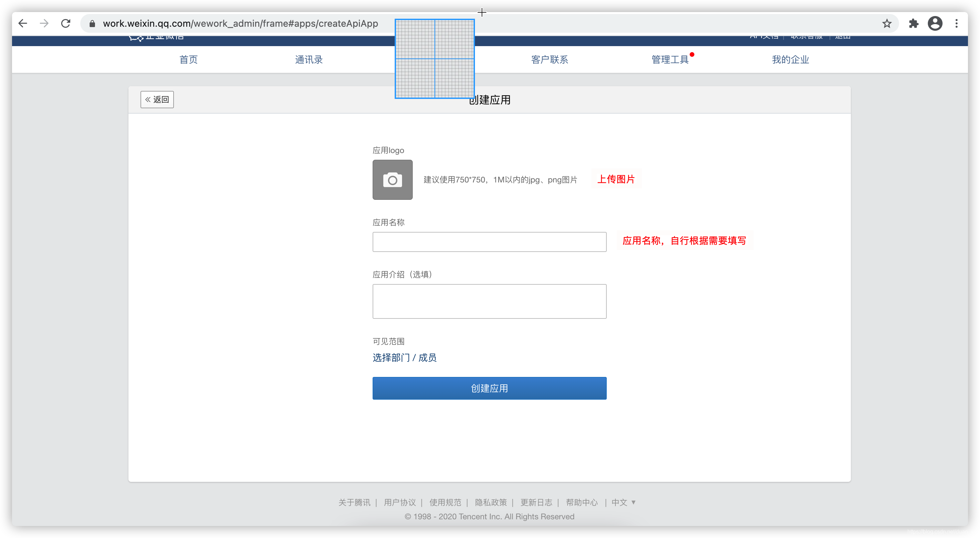Click the browser forward arrow

(x=44, y=24)
